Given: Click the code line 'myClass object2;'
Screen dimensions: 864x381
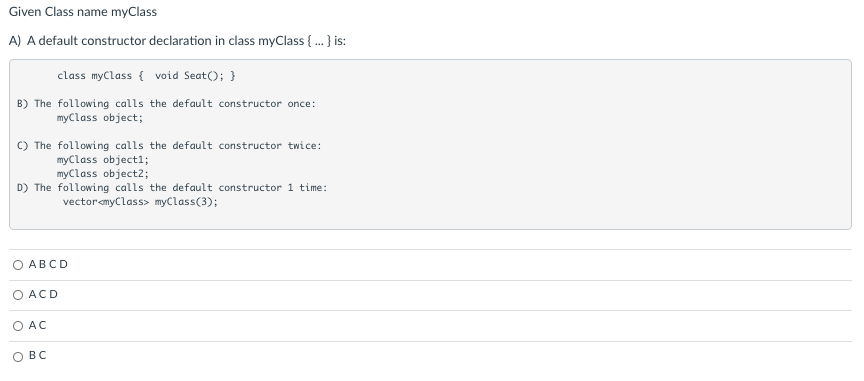Looking at the screenshot, I should pyautogui.click(x=102, y=174).
